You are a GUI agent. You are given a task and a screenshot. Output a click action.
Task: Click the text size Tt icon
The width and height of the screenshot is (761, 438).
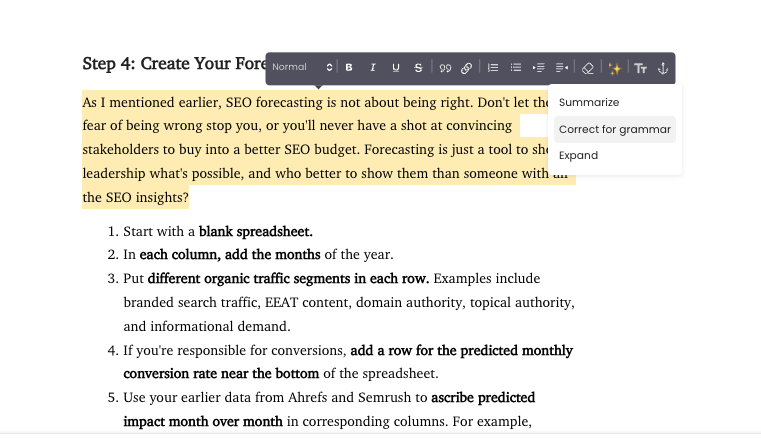641,68
